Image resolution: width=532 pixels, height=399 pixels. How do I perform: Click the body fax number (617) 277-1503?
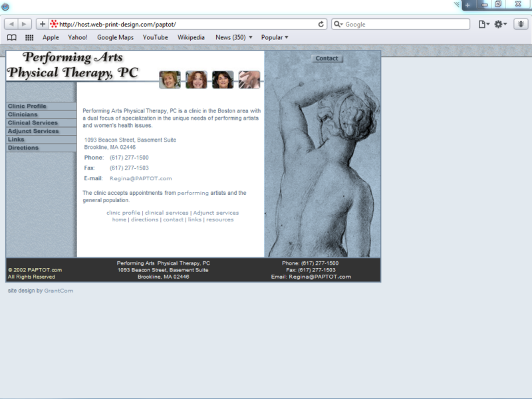click(129, 168)
